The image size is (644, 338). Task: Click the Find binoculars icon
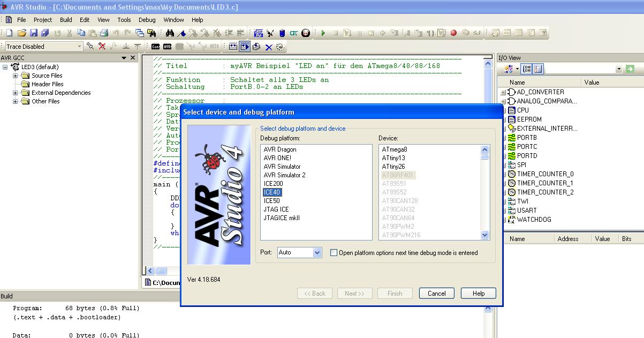pos(170,33)
